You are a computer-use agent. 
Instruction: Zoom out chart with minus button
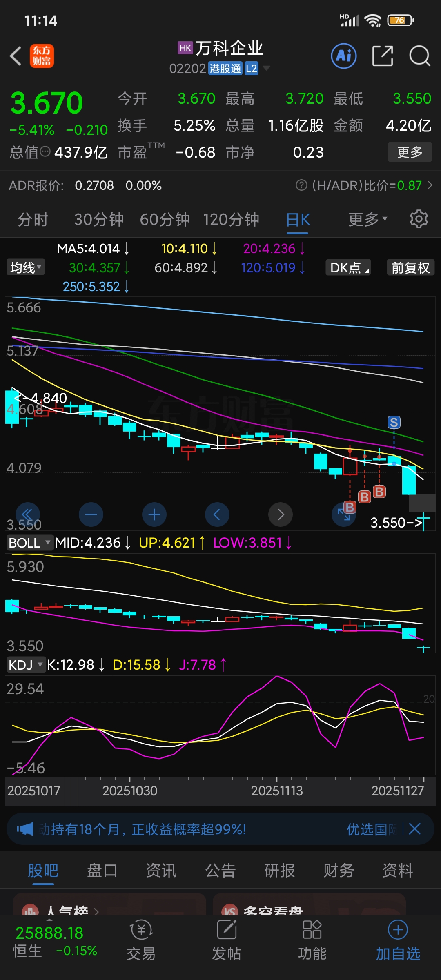(91, 514)
